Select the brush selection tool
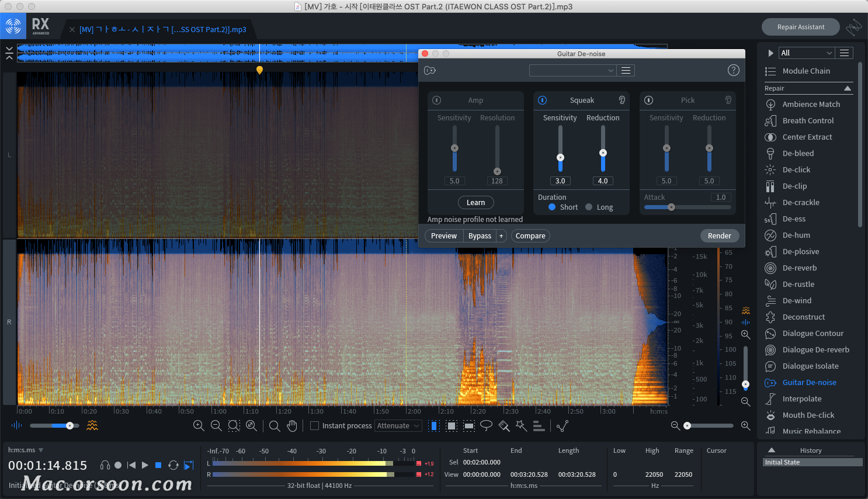The height and width of the screenshot is (499, 868). click(x=504, y=426)
